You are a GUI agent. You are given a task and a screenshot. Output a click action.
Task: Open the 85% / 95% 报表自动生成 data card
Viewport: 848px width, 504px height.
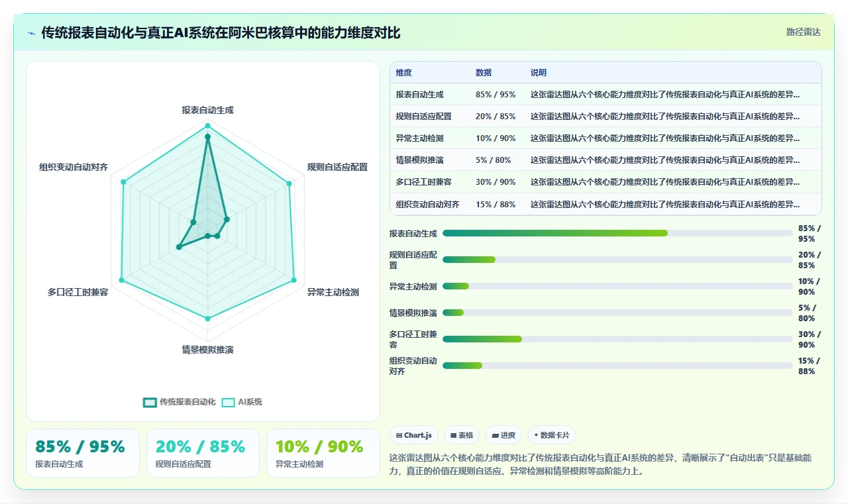[x=83, y=453]
